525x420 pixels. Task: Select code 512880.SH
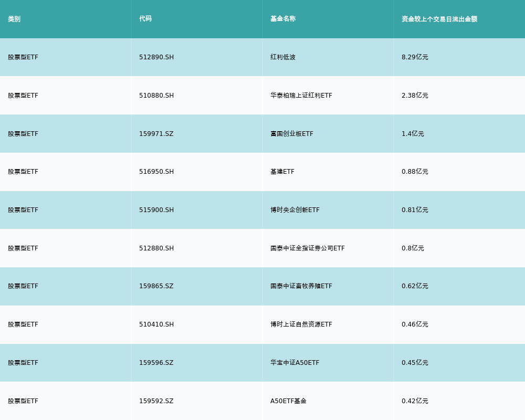(156, 248)
